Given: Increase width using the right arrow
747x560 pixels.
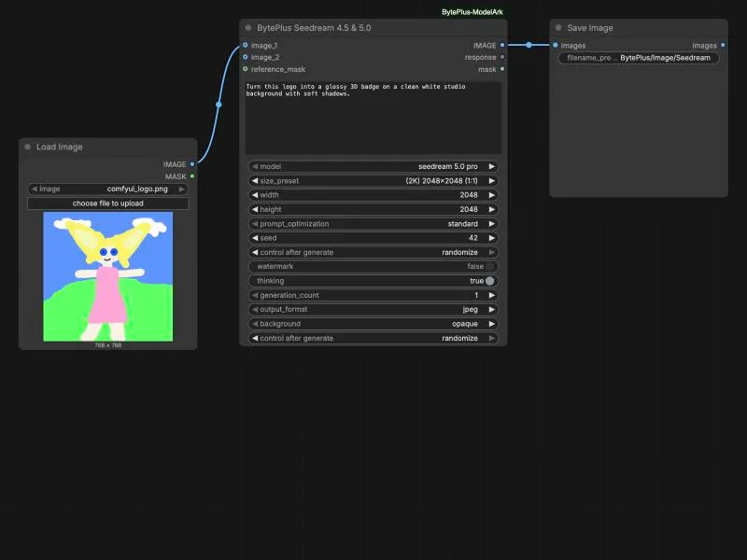Looking at the screenshot, I should (x=492, y=195).
